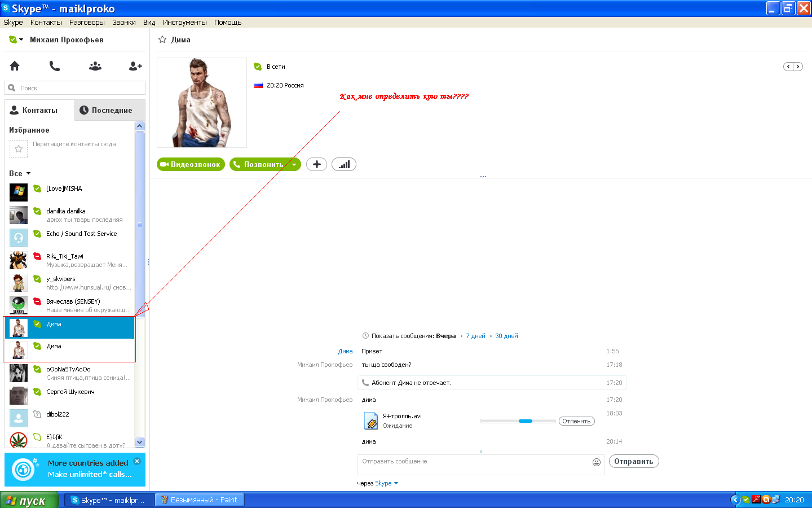This screenshot has height=508, width=812.
Task: Cancel the file transfer with Отменить
Action: [x=576, y=421]
